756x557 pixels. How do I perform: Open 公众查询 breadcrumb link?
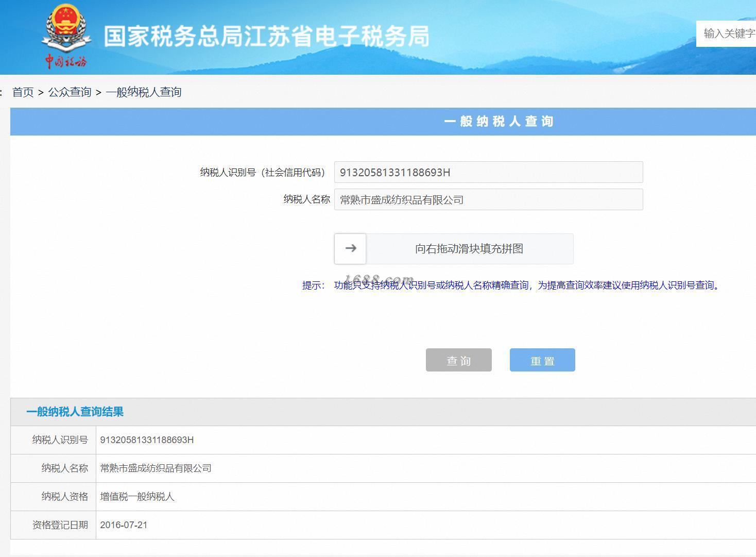point(70,92)
